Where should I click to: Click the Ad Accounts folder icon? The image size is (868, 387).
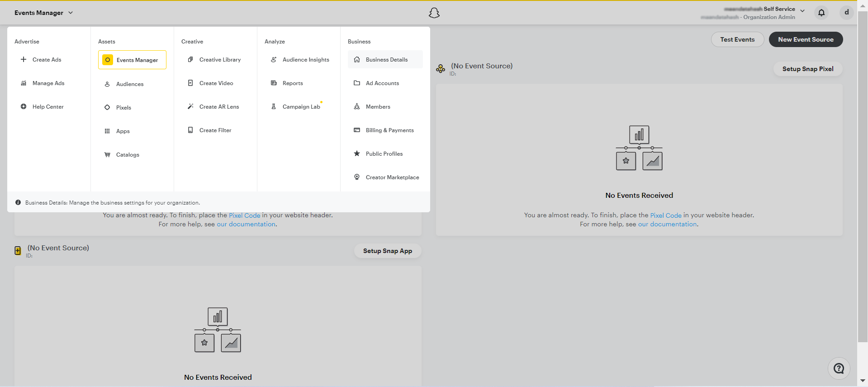point(357,83)
